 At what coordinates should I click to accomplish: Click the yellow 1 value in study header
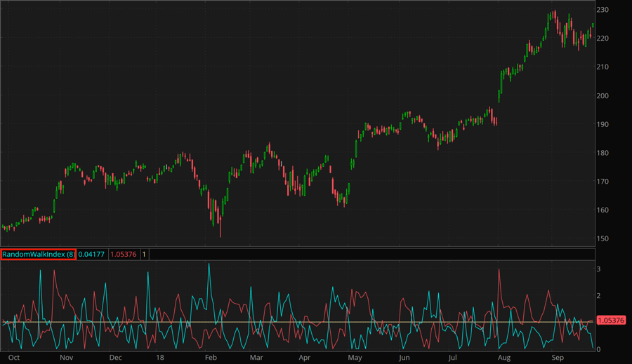145,254
